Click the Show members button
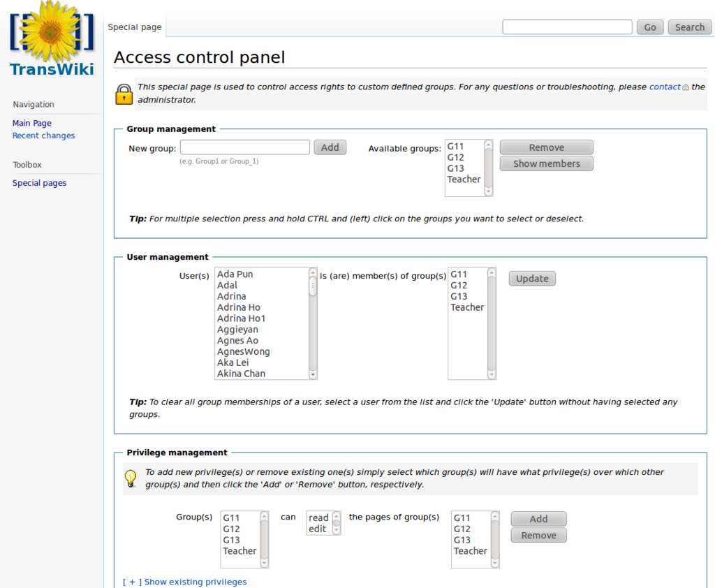Viewport: 715px width, 588px height. coord(546,164)
